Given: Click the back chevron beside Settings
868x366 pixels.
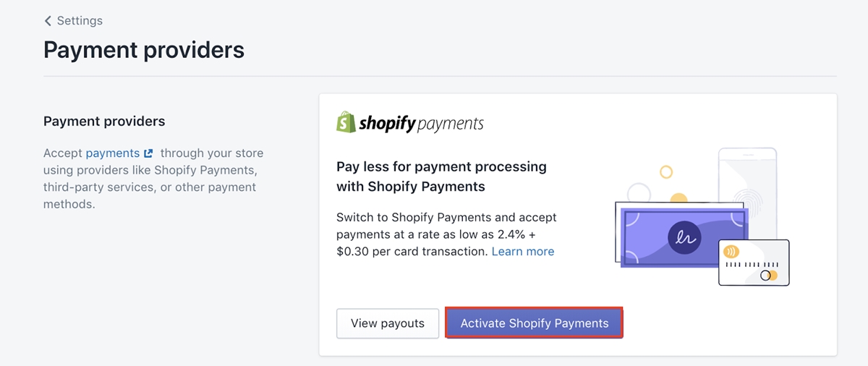Looking at the screenshot, I should coord(48,20).
